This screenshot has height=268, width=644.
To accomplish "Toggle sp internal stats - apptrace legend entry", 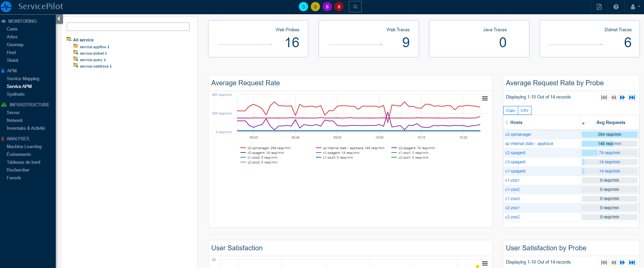I will coord(353,148).
